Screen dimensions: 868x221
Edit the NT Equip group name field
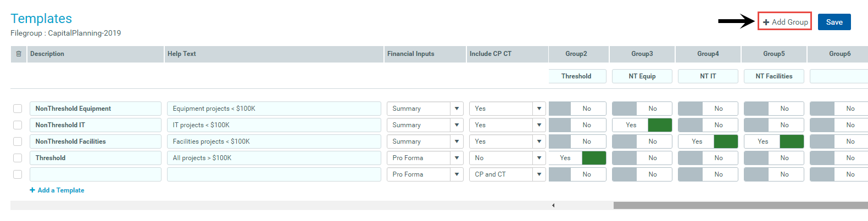[x=642, y=76]
